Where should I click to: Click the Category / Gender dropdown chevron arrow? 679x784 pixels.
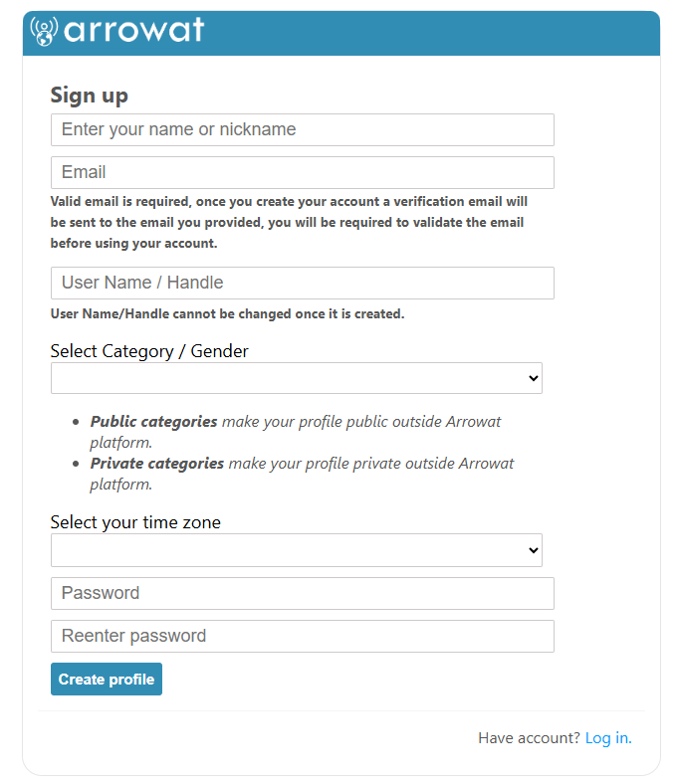(534, 378)
